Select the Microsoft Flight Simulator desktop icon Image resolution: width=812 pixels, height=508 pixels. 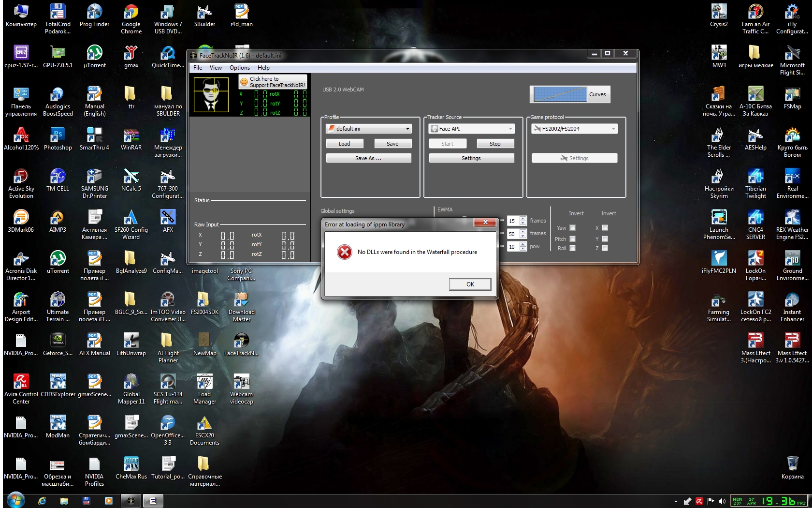[792, 61]
